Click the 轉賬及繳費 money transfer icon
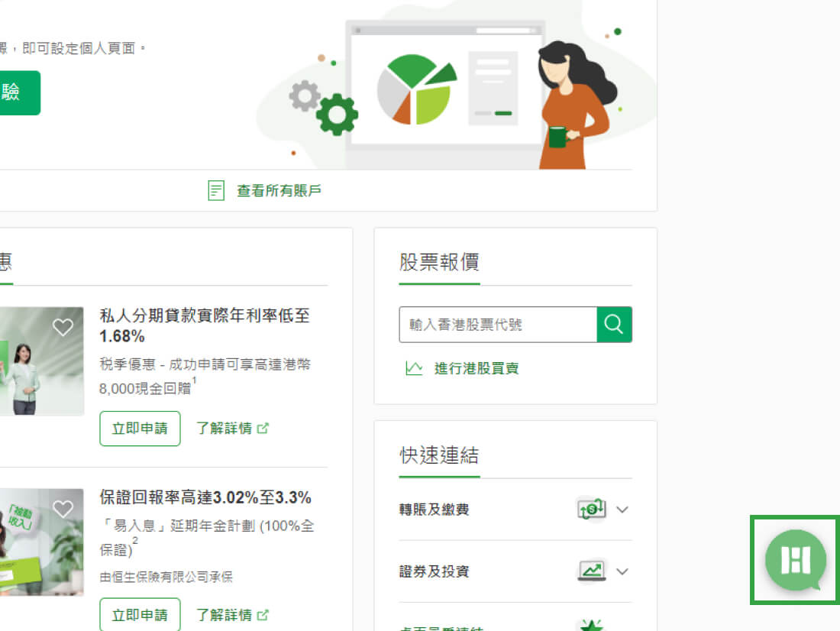Viewport: 840px width, 631px height. coord(591,509)
